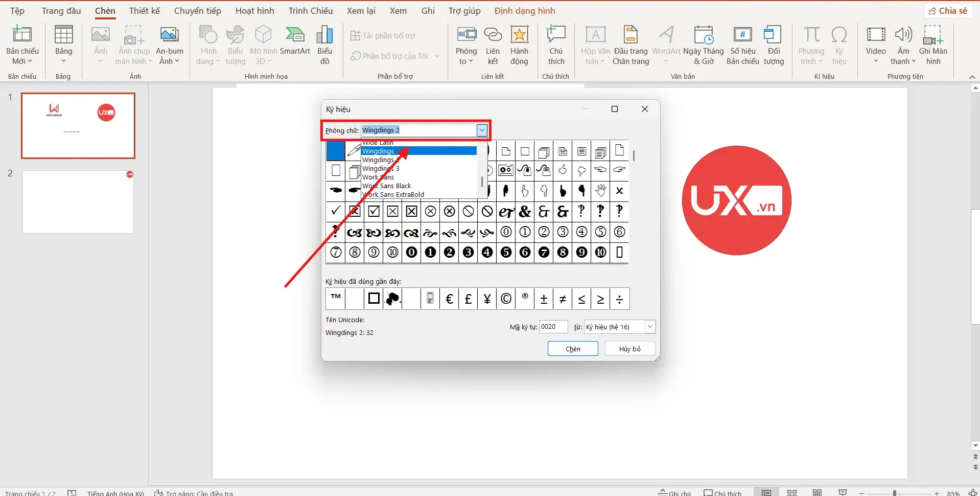
Task: Expand the WordArt styles menu
Action: (x=666, y=46)
